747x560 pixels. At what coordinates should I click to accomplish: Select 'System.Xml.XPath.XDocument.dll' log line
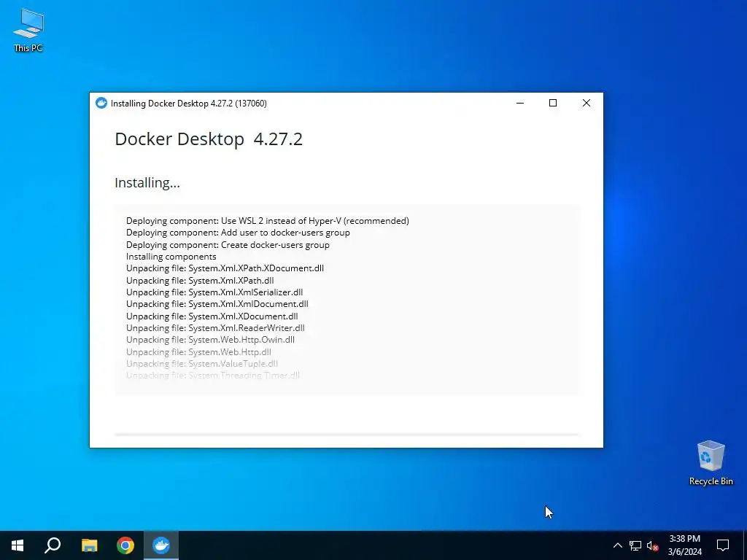pos(225,268)
